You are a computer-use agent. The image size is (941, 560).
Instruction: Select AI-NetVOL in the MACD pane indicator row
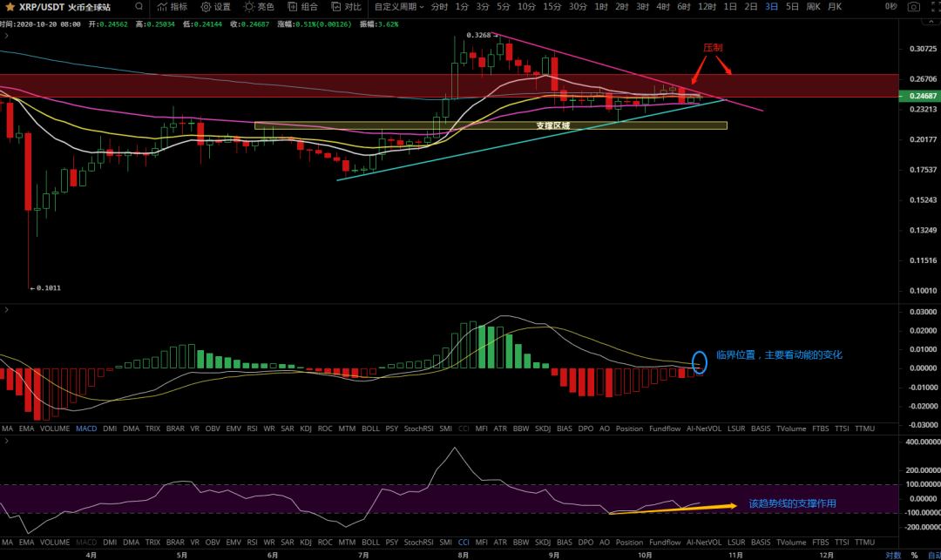[704, 428]
